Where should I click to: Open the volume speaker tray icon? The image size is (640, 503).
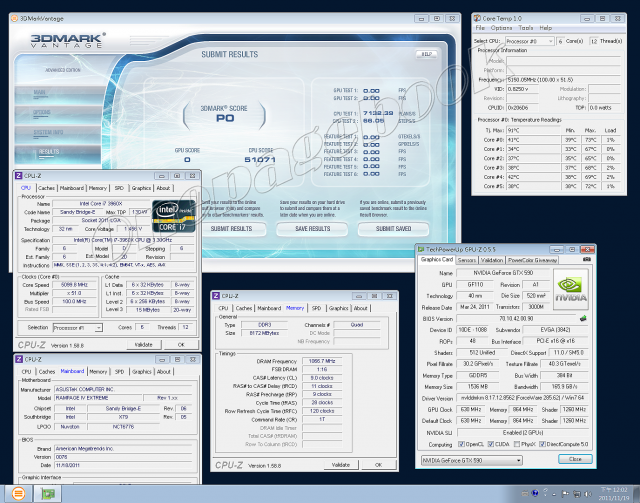pos(588,494)
